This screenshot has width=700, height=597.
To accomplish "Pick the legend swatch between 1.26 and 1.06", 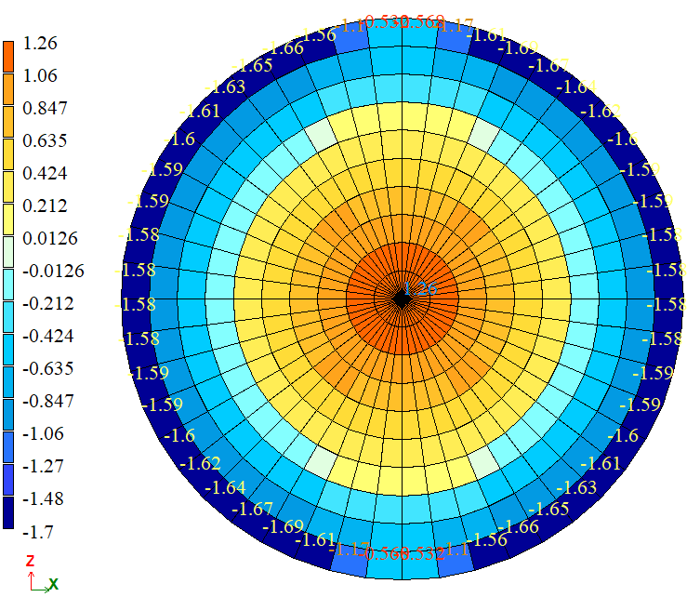I will click(8, 59).
